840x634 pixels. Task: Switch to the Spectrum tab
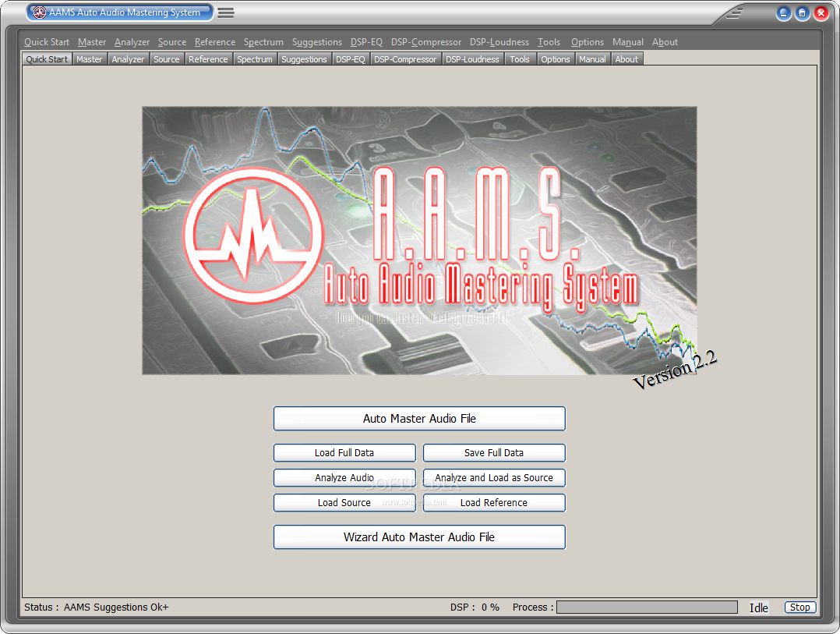pos(255,58)
